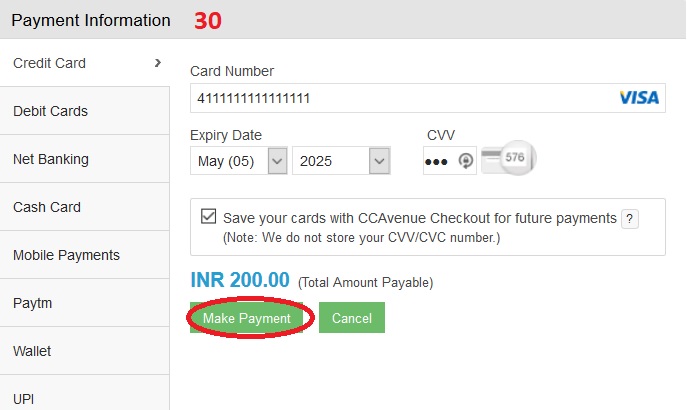Click into the CVV password field
Viewport: 687px width, 410px height.
[438, 161]
